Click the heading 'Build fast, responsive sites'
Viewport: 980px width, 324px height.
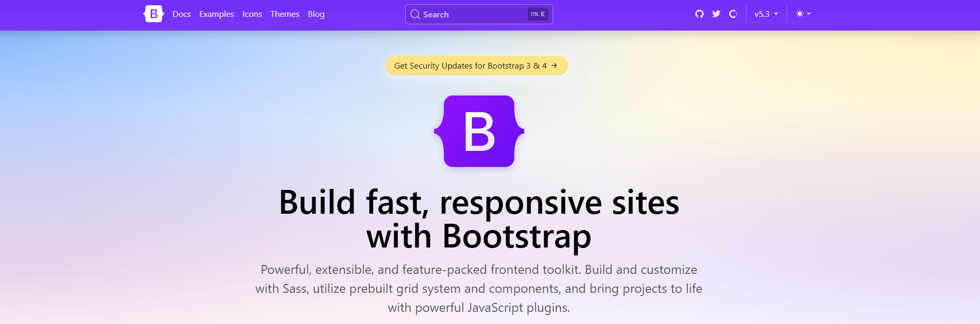tap(479, 202)
